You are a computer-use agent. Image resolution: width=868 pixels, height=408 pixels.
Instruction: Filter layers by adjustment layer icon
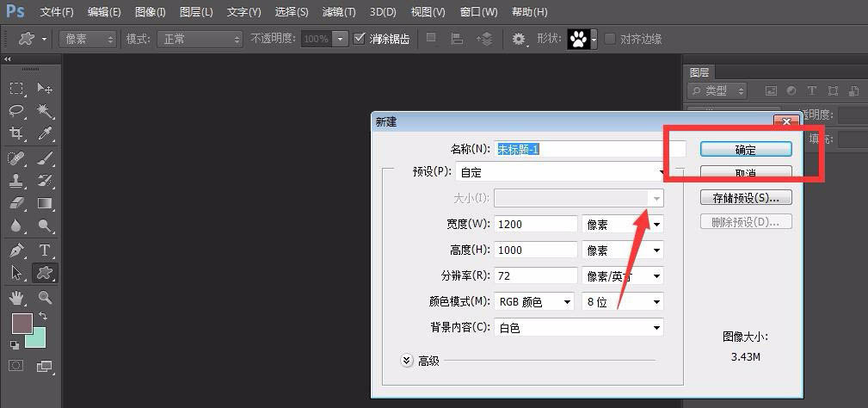point(791,90)
